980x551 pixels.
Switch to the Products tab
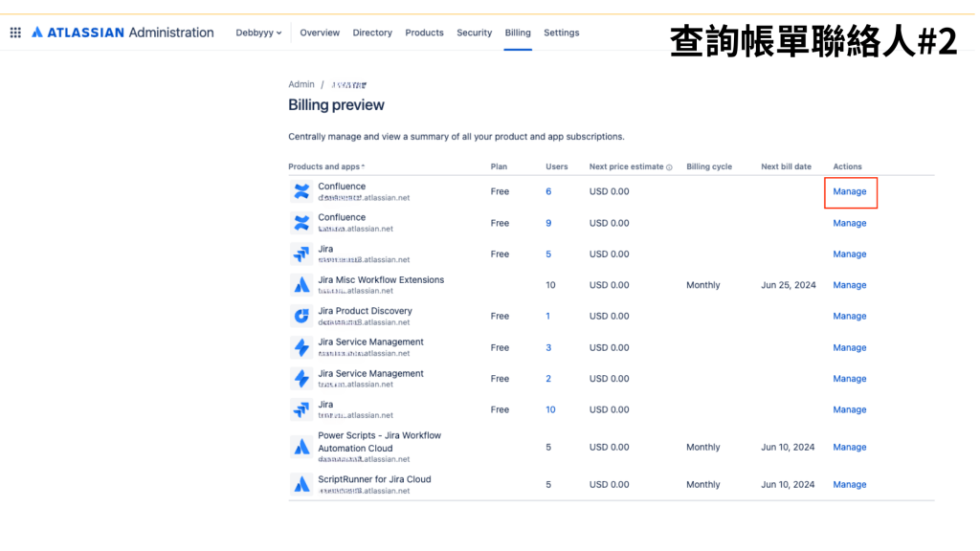tap(424, 33)
